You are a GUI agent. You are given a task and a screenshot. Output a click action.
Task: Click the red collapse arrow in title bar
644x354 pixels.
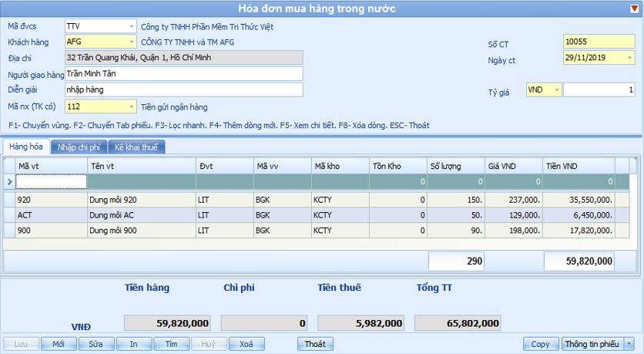click(634, 9)
